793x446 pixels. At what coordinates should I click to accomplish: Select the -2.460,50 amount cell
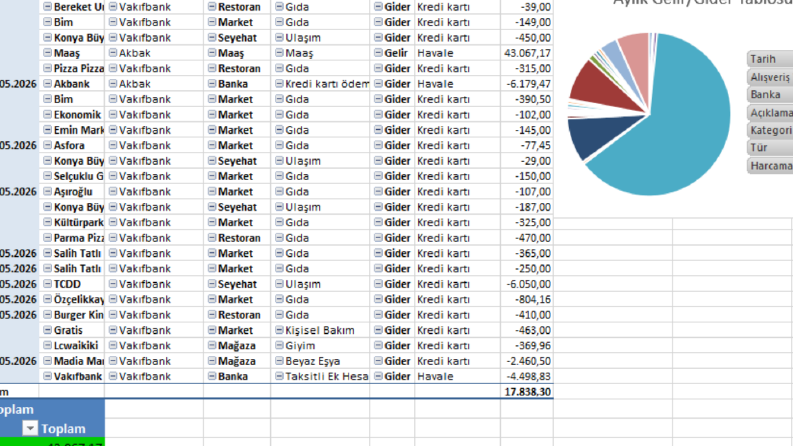tap(527, 361)
